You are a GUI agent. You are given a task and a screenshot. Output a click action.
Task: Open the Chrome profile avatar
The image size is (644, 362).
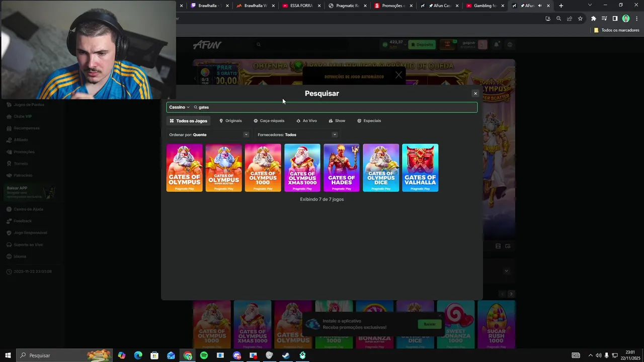pyautogui.click(x=626, y=19)
